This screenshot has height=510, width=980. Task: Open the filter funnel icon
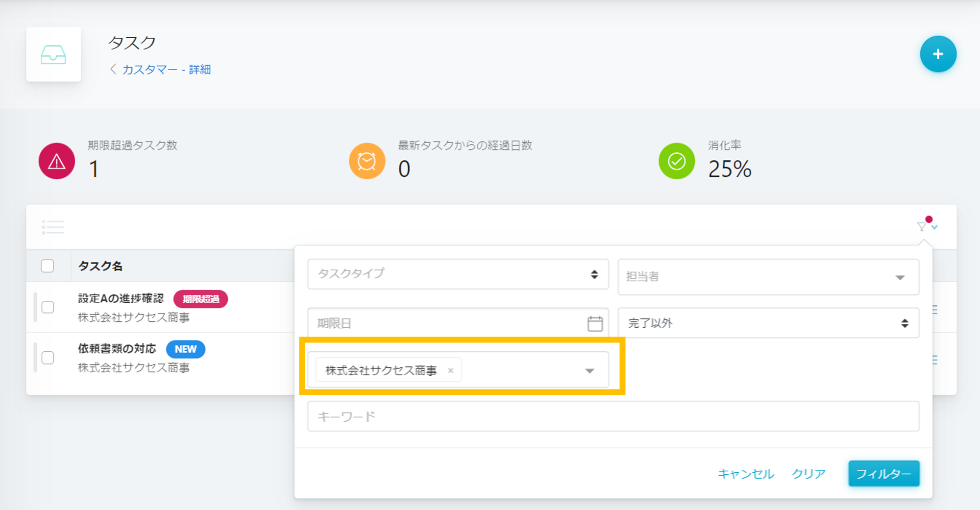(x=922, y=226)
